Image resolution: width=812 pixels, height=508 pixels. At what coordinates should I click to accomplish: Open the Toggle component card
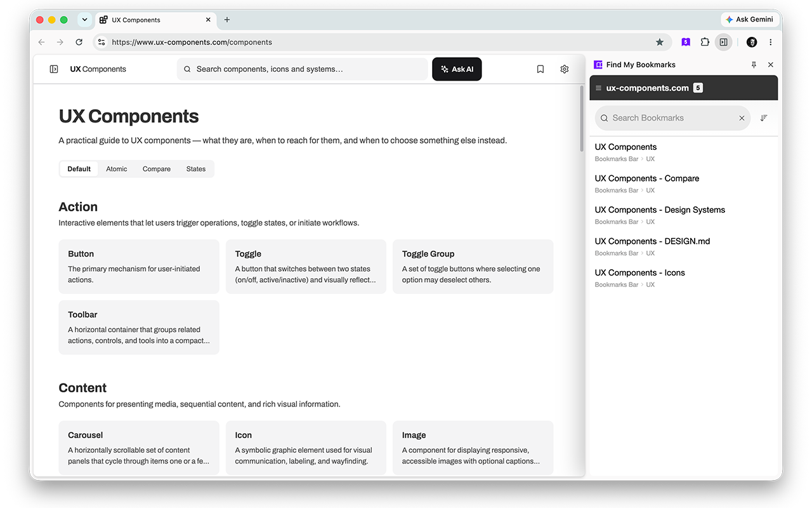(x=306, y=267)
